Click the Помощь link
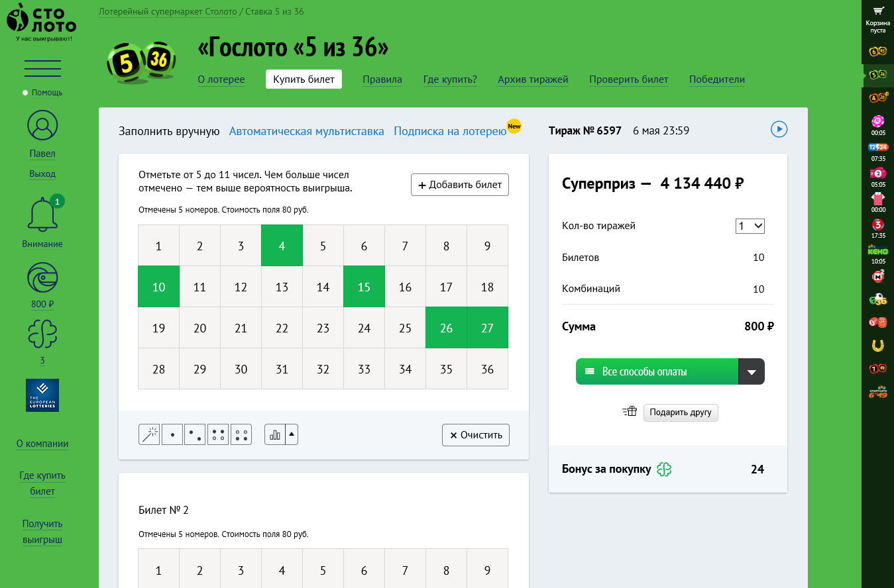 pos(47,92)
